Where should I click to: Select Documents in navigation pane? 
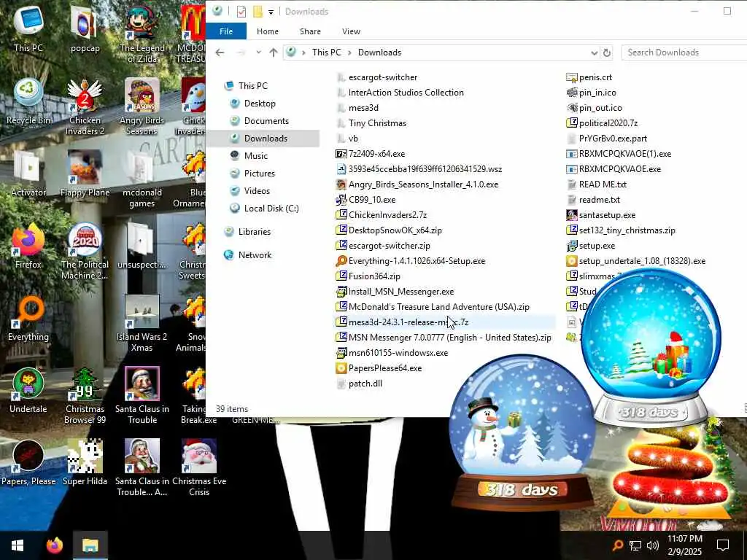coord(266,121)
